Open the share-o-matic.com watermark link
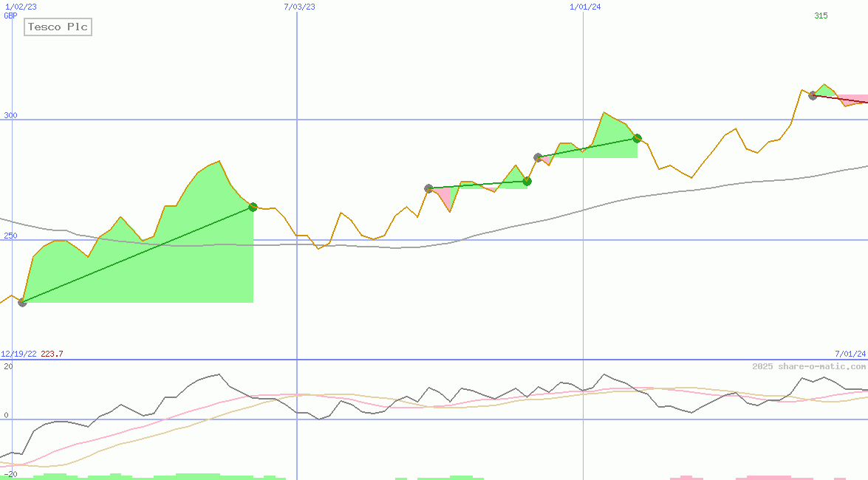This screenshot has width=868, height=480. click(x=809, y=366)
